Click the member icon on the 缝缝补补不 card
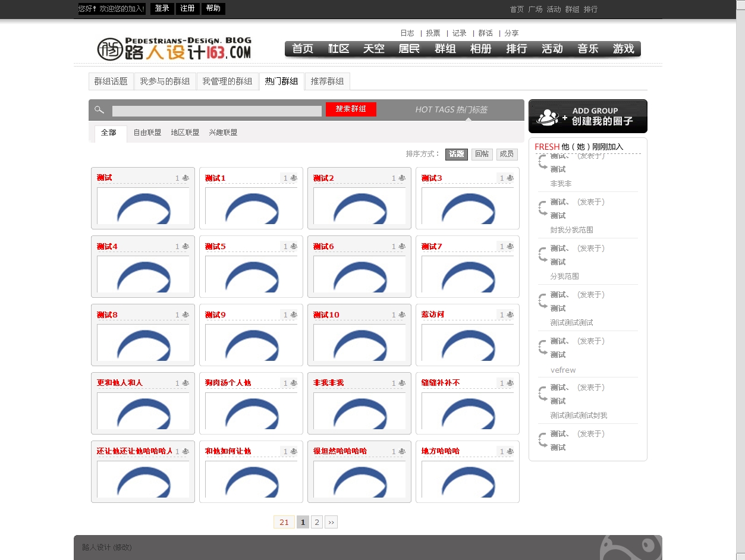 pos(510,383)
